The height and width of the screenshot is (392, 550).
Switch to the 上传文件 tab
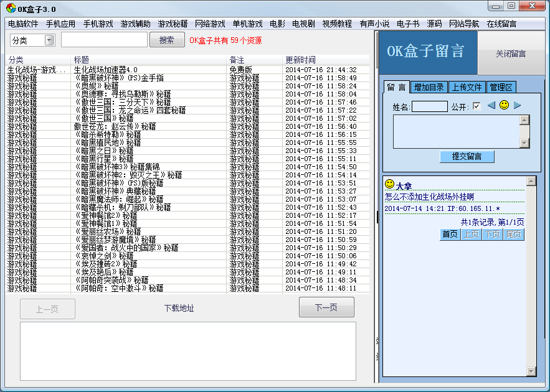(x=467, y=88)
